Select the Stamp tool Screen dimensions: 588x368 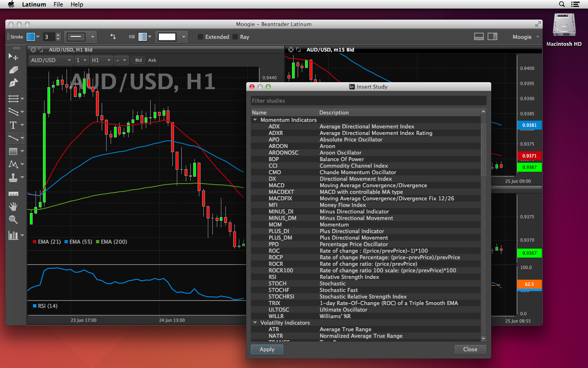click(x=13, y=177)
